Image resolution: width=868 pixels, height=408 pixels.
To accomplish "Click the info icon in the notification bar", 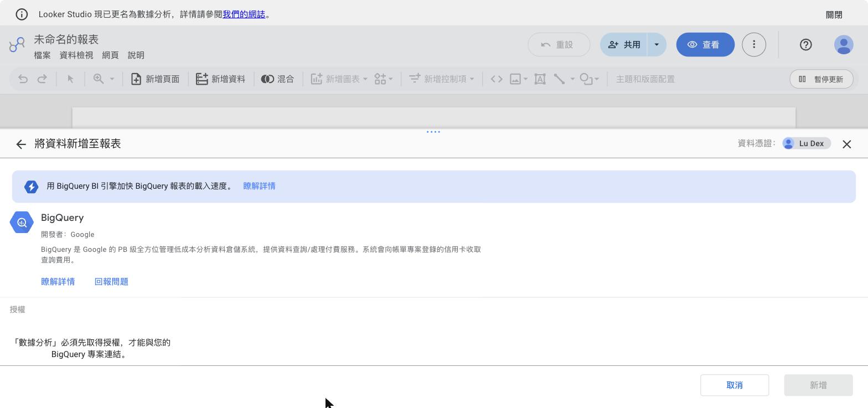I will 22,14.
